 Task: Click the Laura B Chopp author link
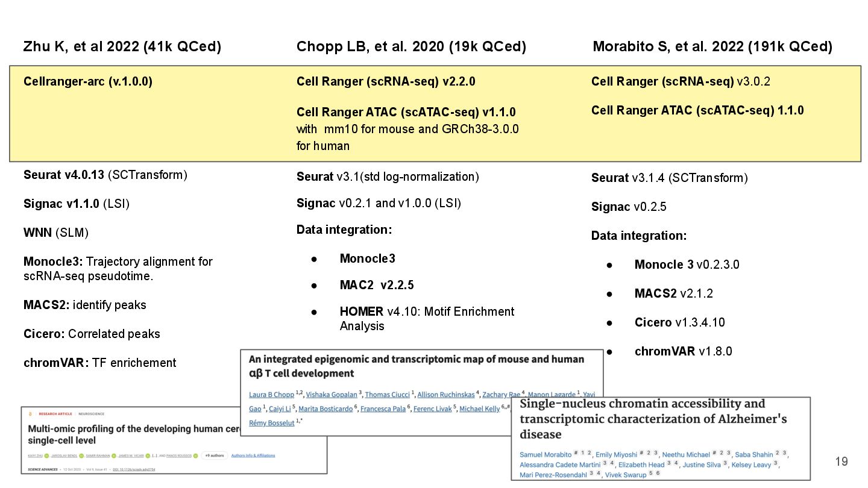click(x=271, y=395)
